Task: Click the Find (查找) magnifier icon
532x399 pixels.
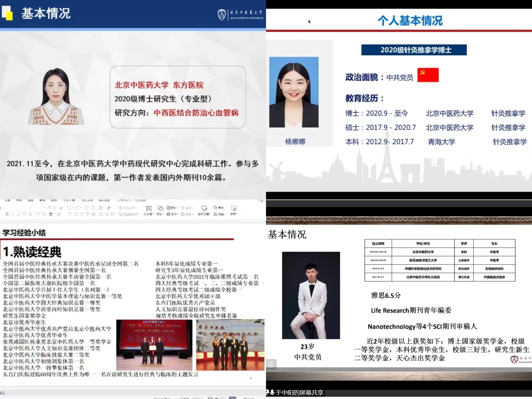Action: pyautogui.click(x=215, y=208)
